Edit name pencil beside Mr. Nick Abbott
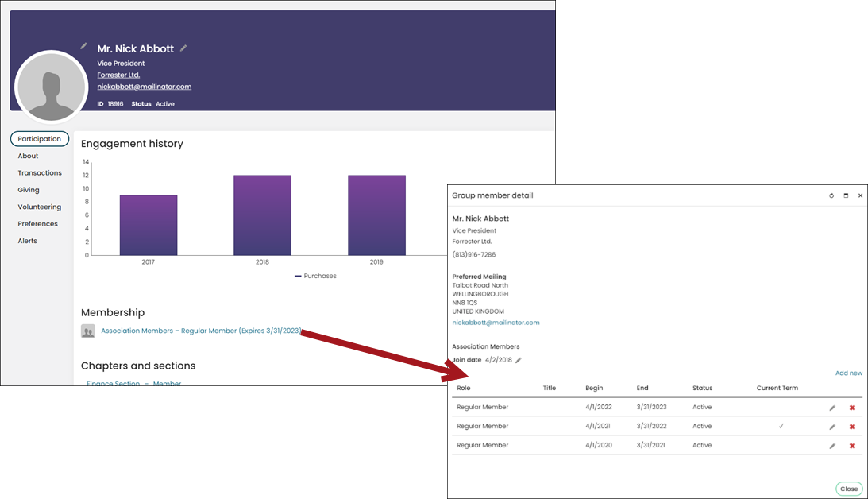Image resolution: width=868 pixels, height=499 pixels. 183,48
